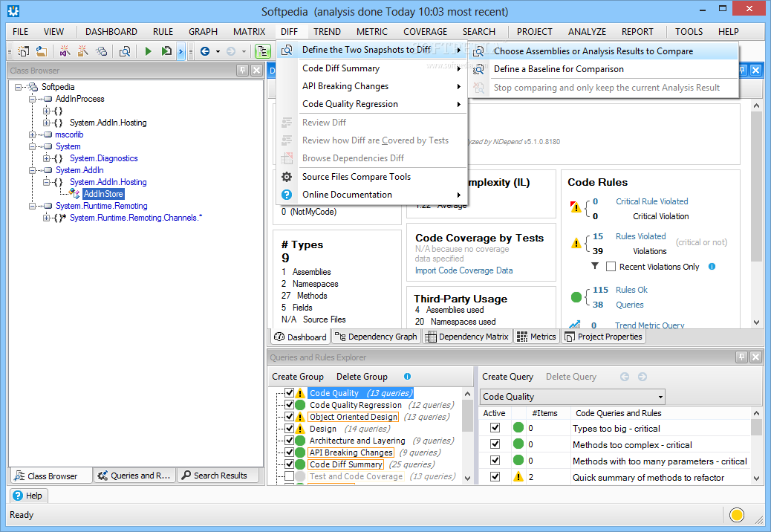This screenshot has height=532, width=771.
Task: Click the AddInStore class icon in tree
Action: click(x=74, y=194)
